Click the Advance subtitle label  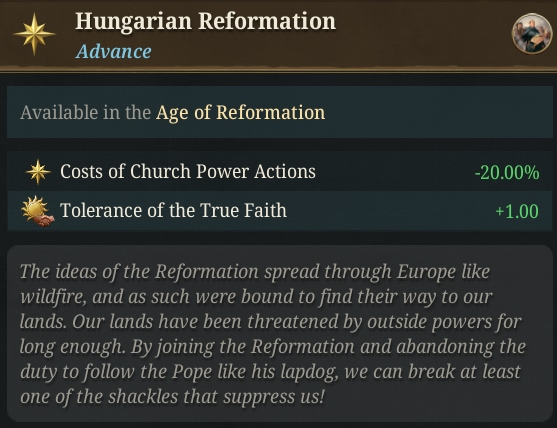point(113,52)
